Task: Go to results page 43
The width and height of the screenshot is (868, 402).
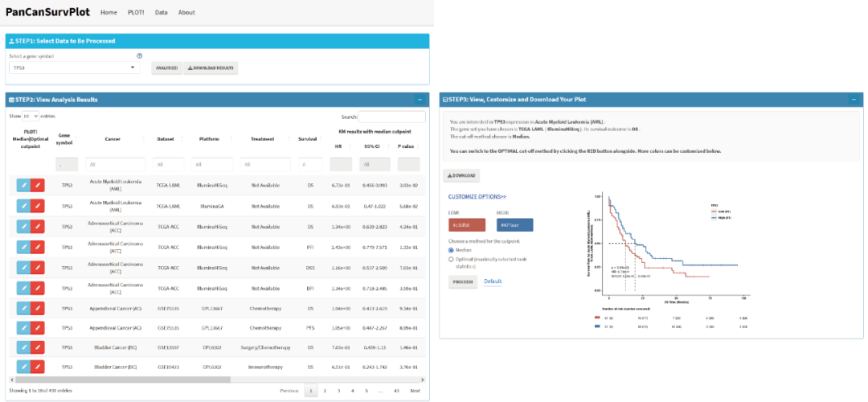Action: click(x=396, y=391)
